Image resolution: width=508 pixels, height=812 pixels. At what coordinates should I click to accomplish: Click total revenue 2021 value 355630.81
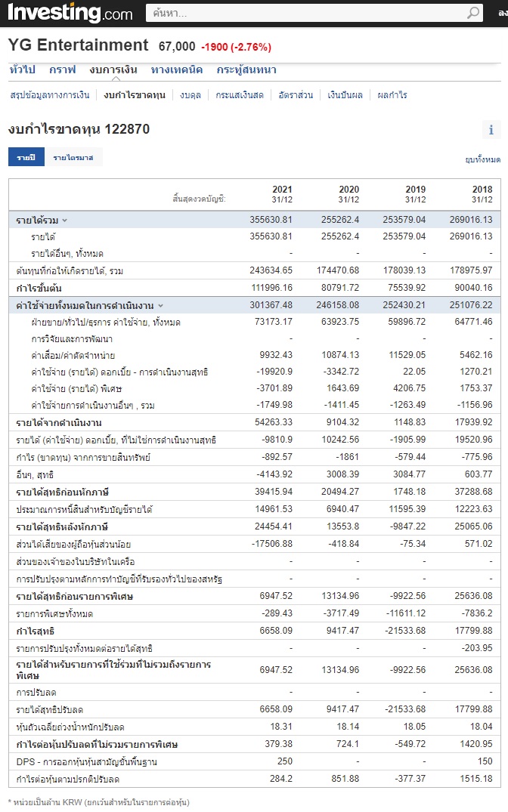[271, 220]
